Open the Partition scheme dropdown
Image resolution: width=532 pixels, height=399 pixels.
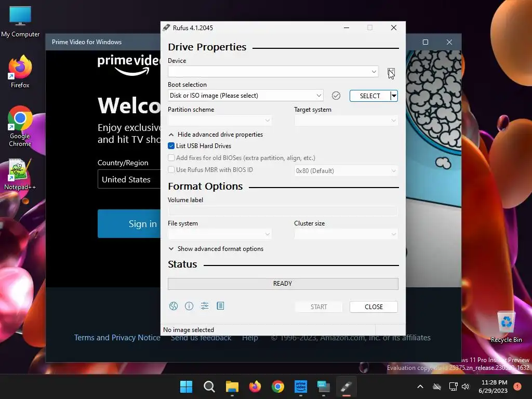[x=220, y=121]
